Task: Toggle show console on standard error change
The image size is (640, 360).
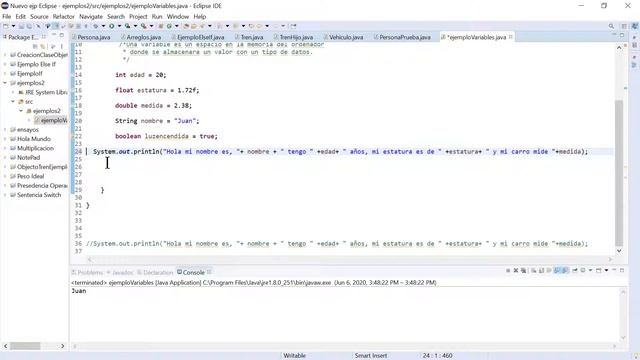Action: (565, 270)
